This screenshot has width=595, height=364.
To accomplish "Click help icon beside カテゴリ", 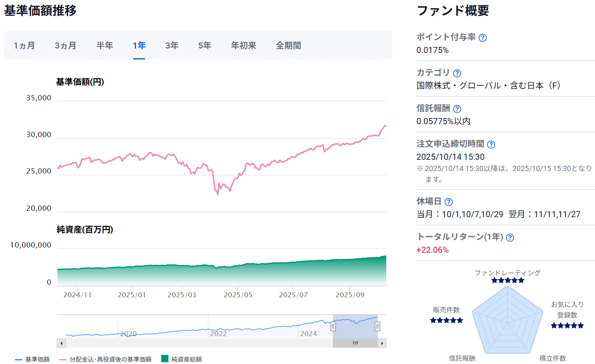I will 457,73.
